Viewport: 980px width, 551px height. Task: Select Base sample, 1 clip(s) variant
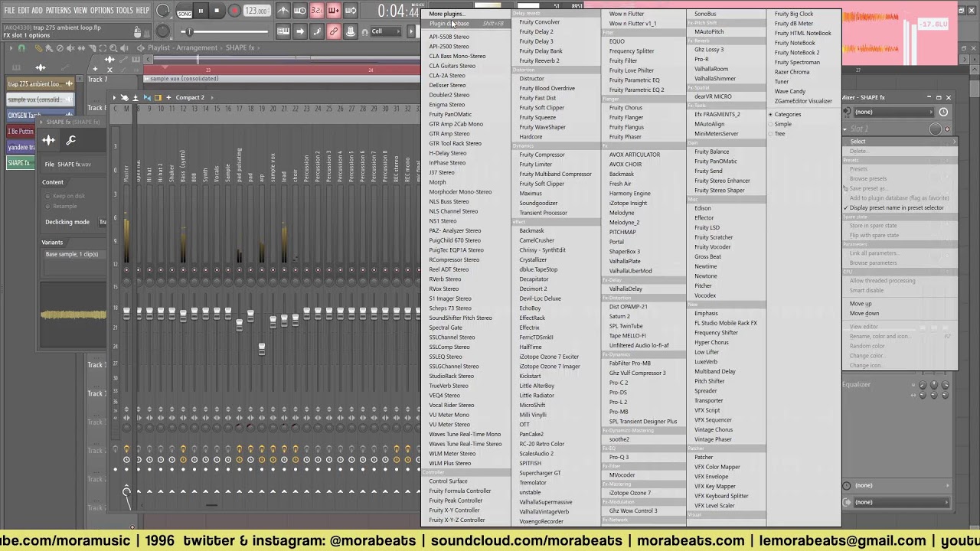(73, 254)
